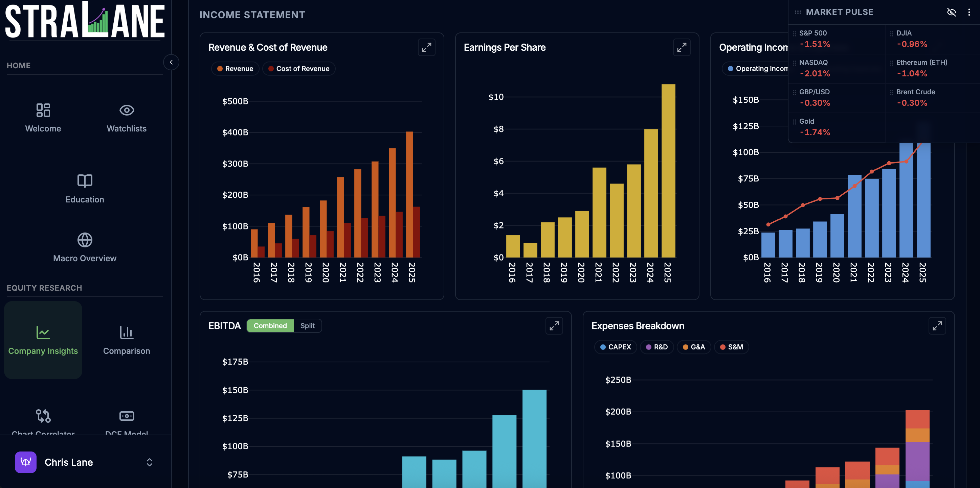Select the Combined EBITDA tab
980x488 pixels.
click(270, 326)
